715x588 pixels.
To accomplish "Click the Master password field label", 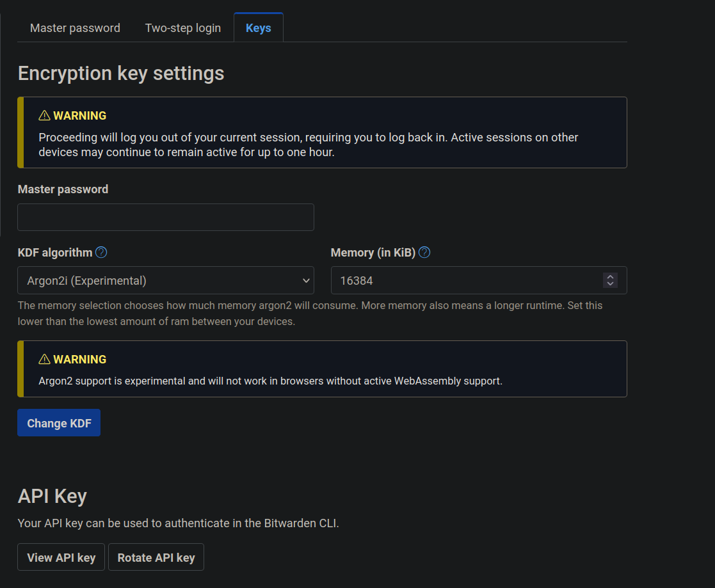I will coord(63,189).
